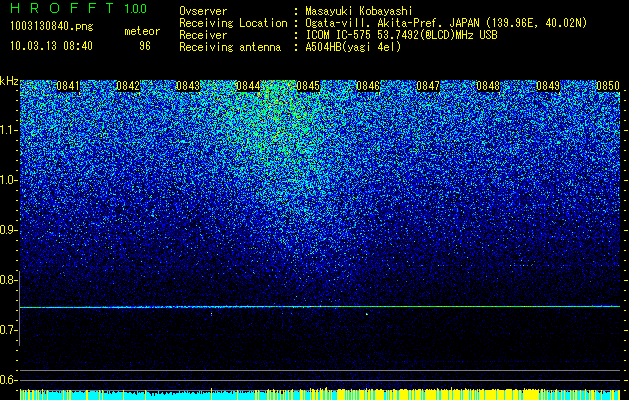This screenshot has height=400, width=629.
Task: Click the 0844 time marker
Action: tap(248, 86)
